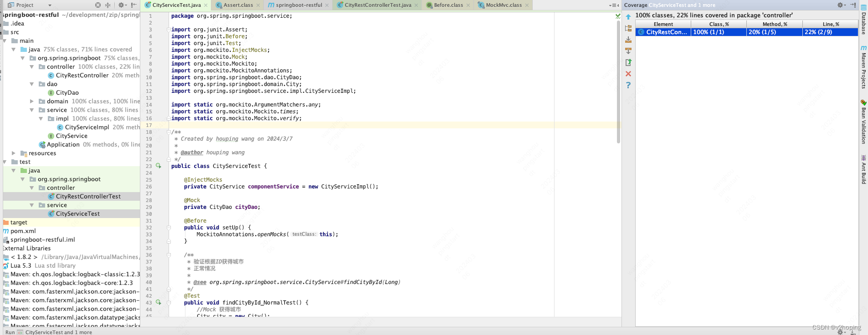Click the autoscroll to source icon in Coverage
This screenshot has height=335, width=868.
(628, 40)
